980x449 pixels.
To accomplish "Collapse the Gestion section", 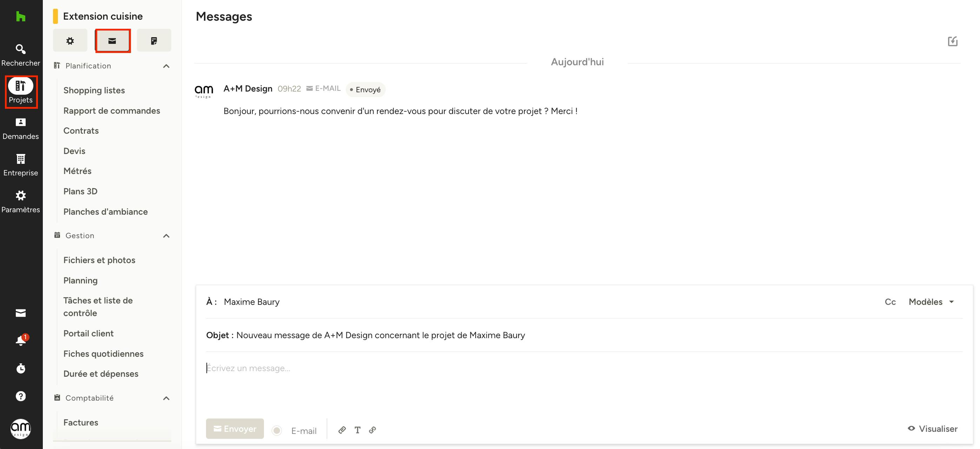I will pos(166,236).
